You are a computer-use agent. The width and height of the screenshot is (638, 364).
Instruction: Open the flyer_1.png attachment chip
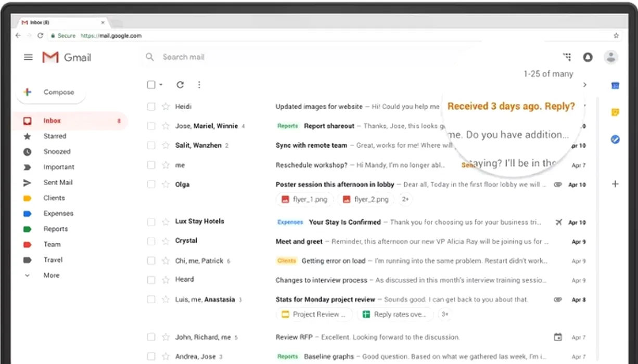305,199
